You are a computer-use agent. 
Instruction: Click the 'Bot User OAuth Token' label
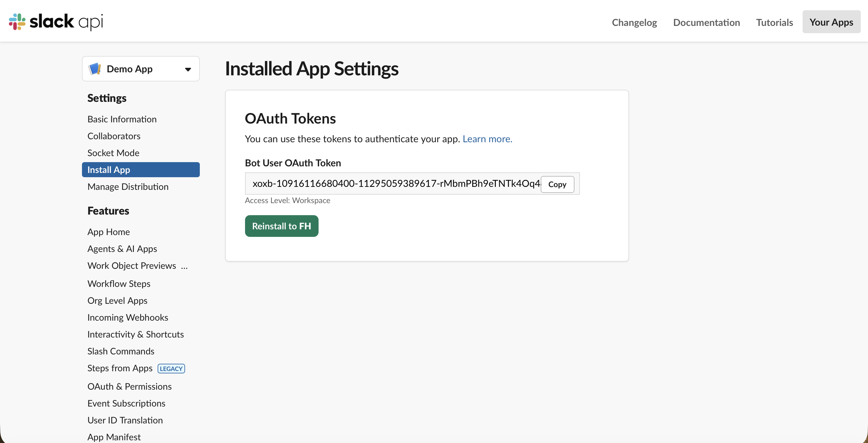point(293,163)
